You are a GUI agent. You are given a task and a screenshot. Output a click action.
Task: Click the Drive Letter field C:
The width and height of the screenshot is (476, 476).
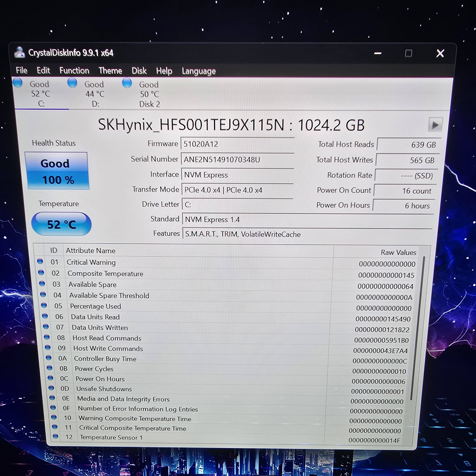[237, 205]
